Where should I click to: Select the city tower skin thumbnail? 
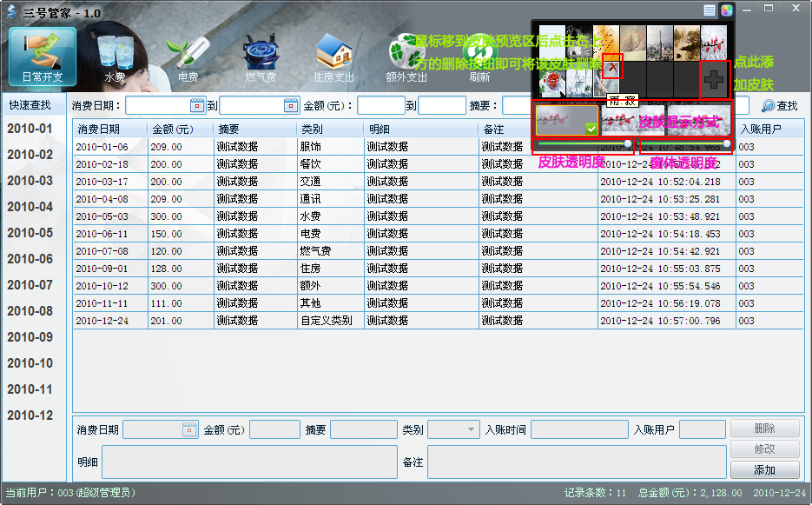[x=660, y=42]
